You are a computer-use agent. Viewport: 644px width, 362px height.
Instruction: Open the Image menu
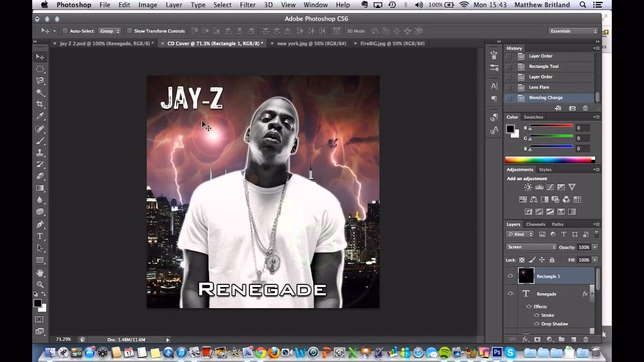coord(148,5)
